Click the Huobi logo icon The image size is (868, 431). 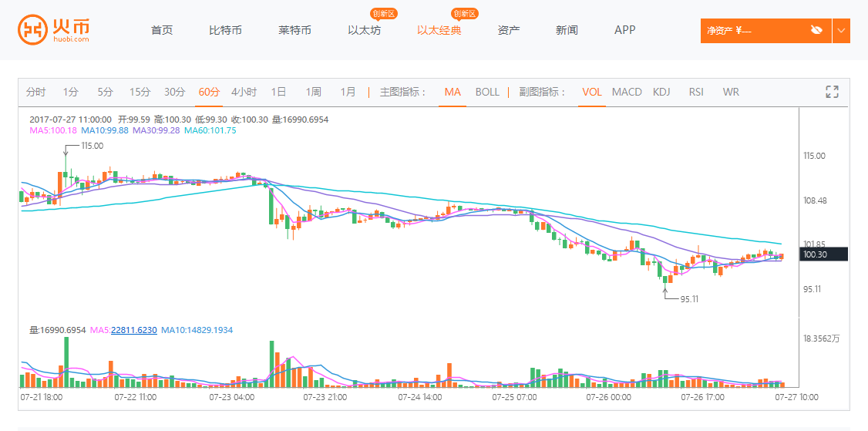(x=32, y=29)
